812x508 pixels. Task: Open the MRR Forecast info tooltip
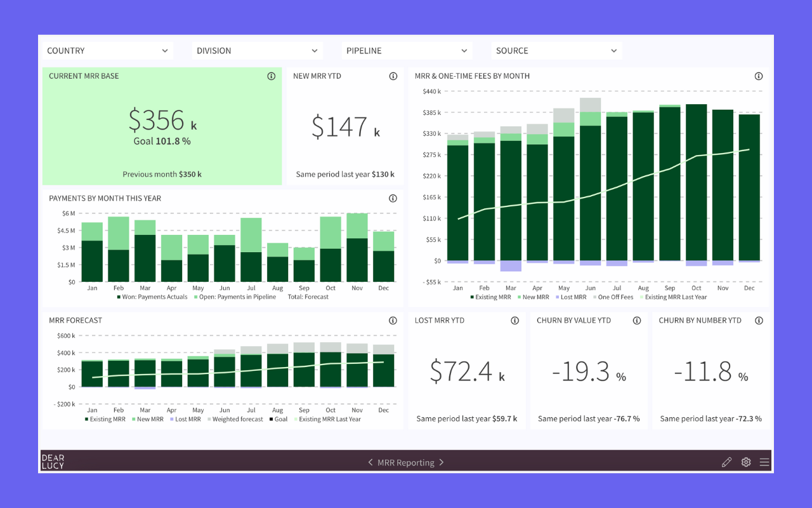point(393,320)
